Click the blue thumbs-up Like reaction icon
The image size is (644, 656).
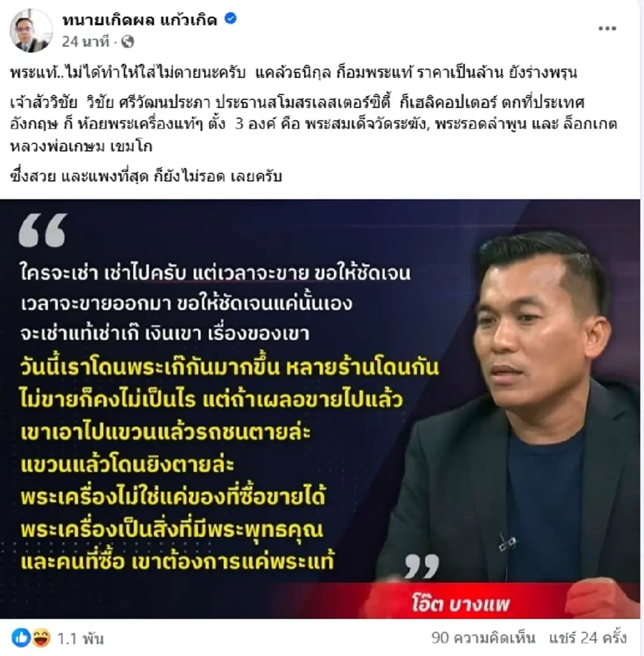click(22, 638)
